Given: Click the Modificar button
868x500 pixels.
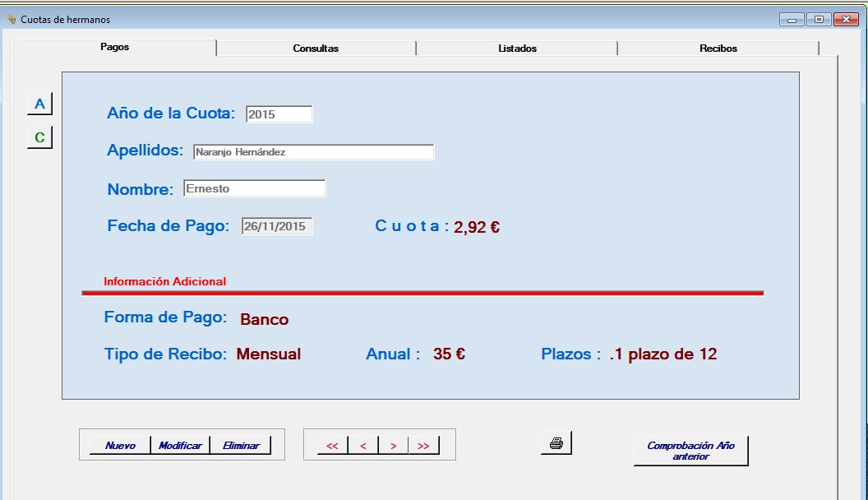Looking at the screenshot, I should tap(180, 446).
